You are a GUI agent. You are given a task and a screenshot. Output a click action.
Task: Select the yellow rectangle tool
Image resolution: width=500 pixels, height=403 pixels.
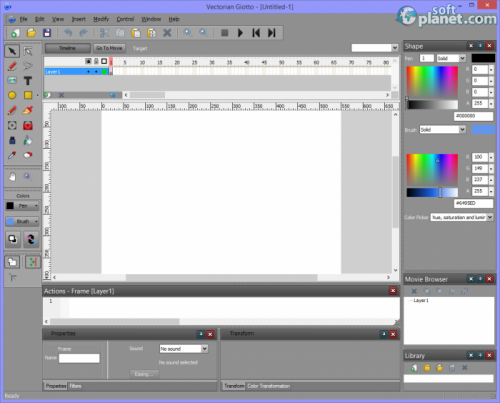coord(28,95)
